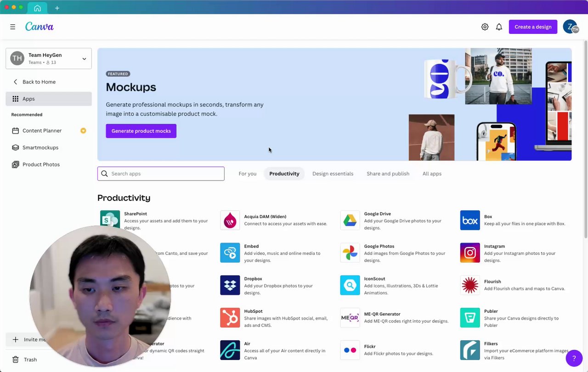The height and width of the screenshot is (372, 588).
Task: Select Apps in the sidebar
Action: [49, 99]
